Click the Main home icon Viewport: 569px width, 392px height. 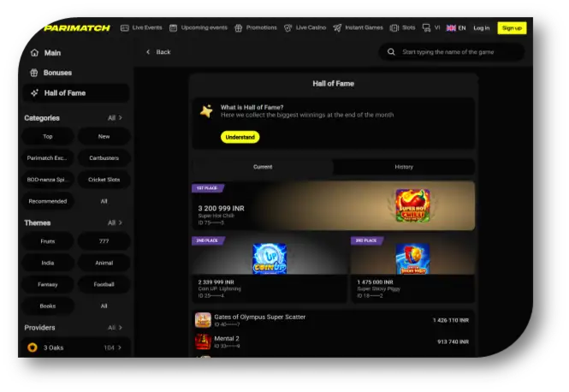pyautogui.click(x=34, y=52)
